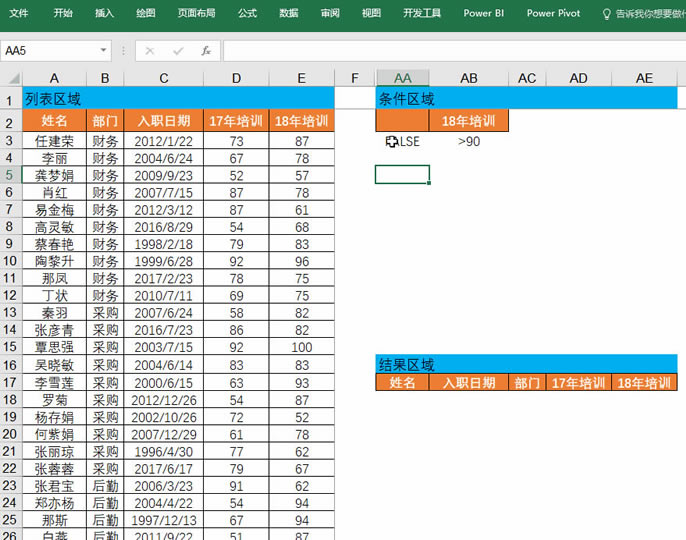Open the 开发工具 ribbon tab
This screenshot has width=686, height=540.
[x=422, y=13]
